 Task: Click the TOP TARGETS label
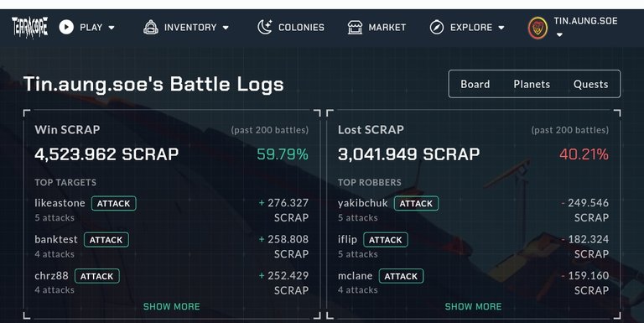pyautogui.click(x=65, y=182)
